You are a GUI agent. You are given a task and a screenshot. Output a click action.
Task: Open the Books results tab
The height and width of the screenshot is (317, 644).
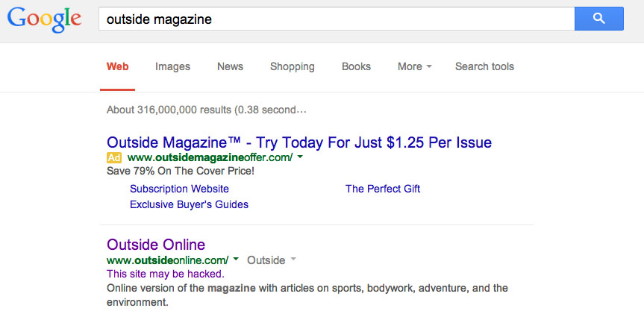tap(356, 66)
